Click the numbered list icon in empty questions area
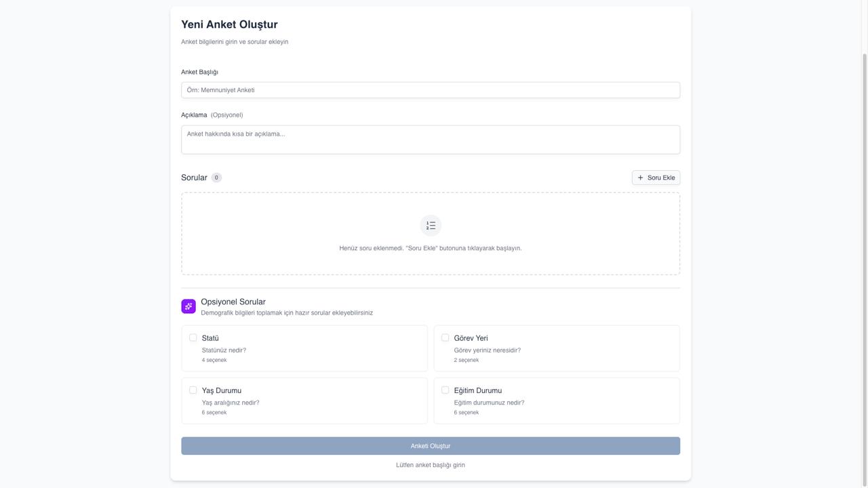868x488 pixels. pyautogui.click(x=431, y=226)
